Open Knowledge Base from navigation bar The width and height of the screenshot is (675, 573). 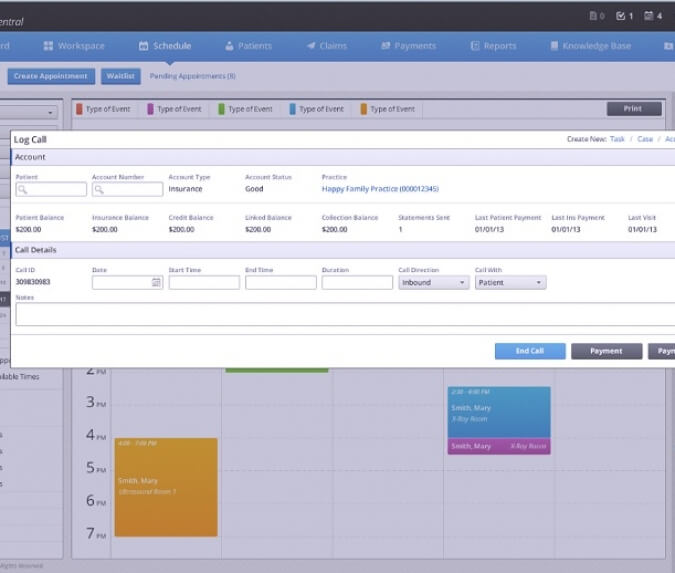[590, 46]
